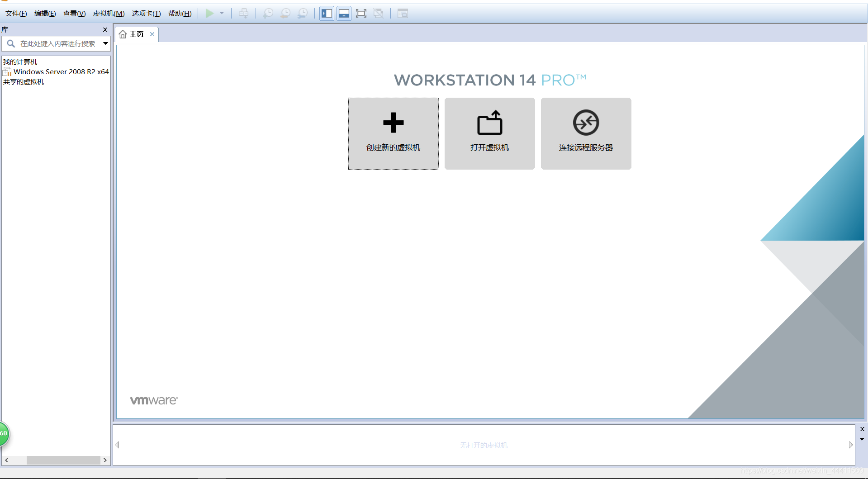Switch to the 主页 tab
The image size is (868, 479).
click(137, 34)
